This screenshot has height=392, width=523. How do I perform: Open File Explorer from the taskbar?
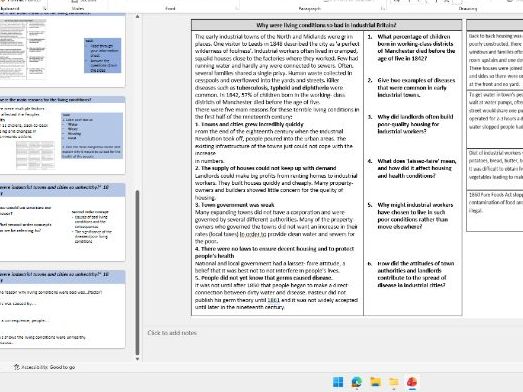pos(375,382)
